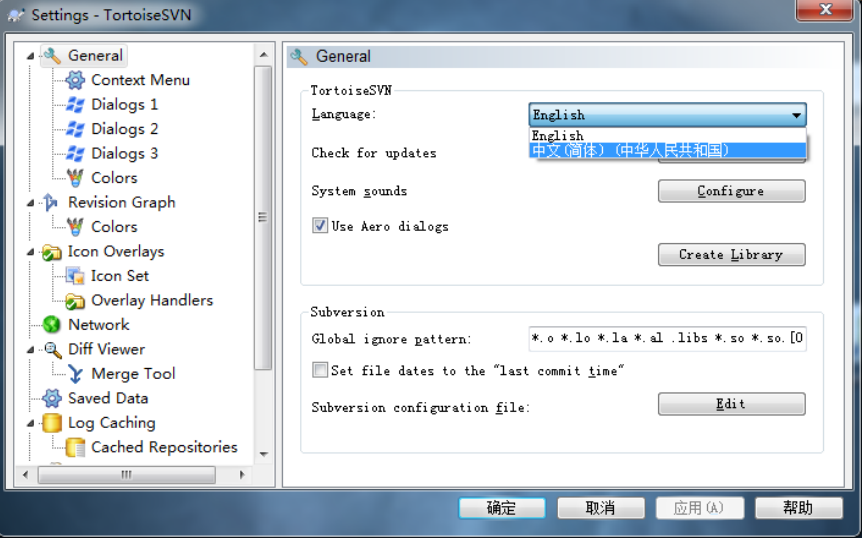The height and width of the screenshot is (539, 862).
Task: Click the Cached Repositories icon
Action: tap(75, 447)
